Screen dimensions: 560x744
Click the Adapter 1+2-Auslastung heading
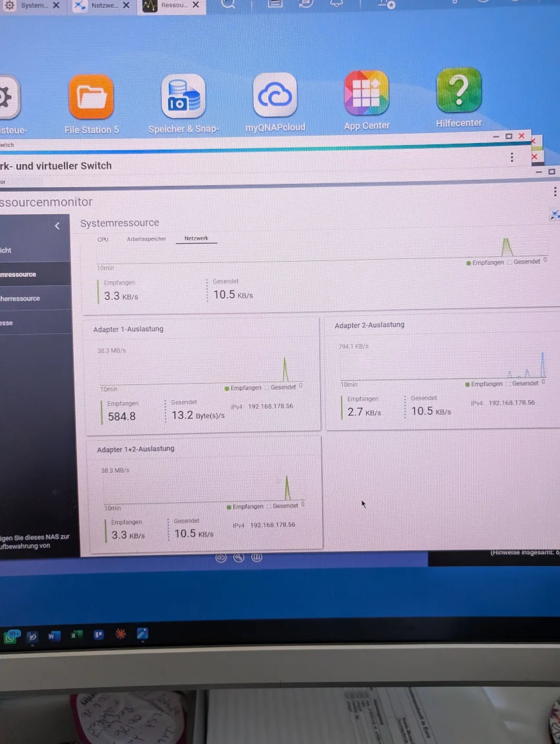[x=136, y=449]
